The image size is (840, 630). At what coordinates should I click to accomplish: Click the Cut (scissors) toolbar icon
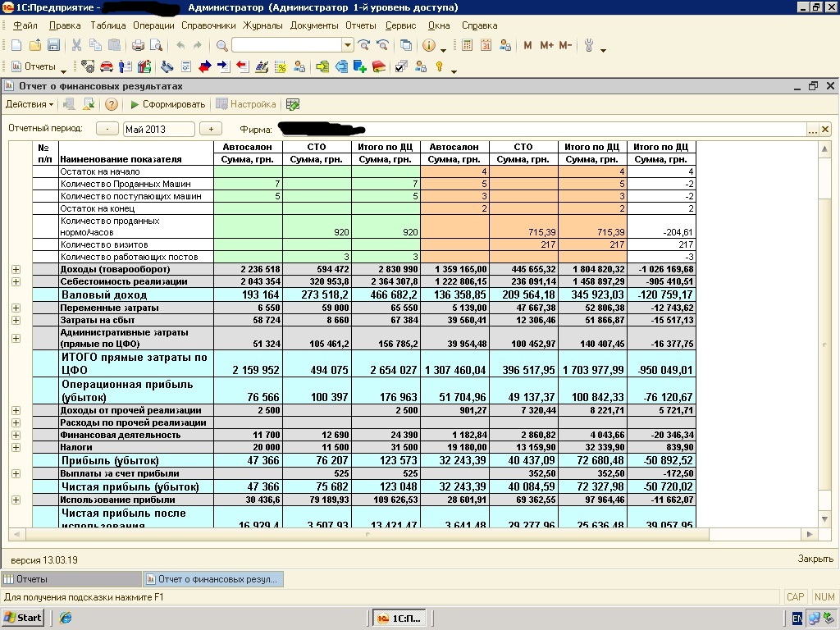click(x=76, y=46)
